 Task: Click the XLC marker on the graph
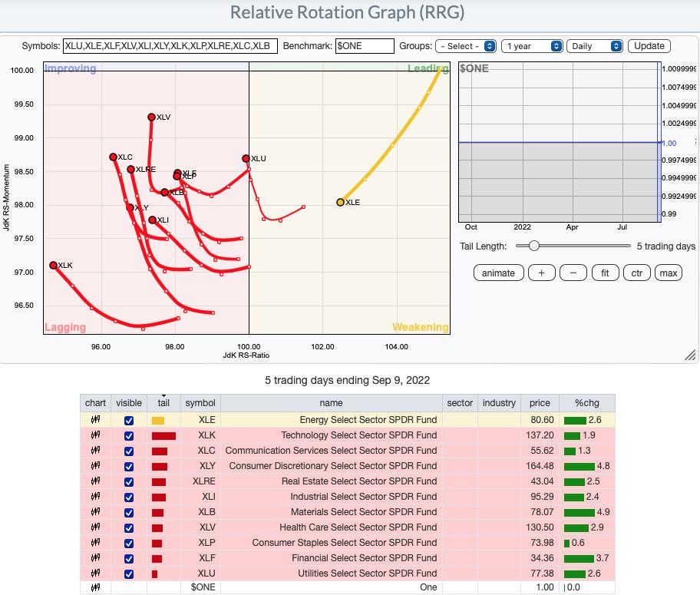pyautogui.click(x=113, y=157)
